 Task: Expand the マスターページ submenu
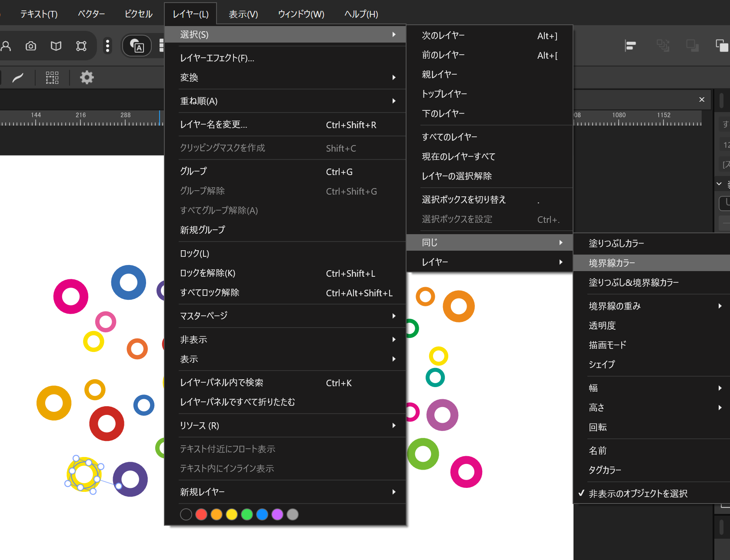pos(285,316)
